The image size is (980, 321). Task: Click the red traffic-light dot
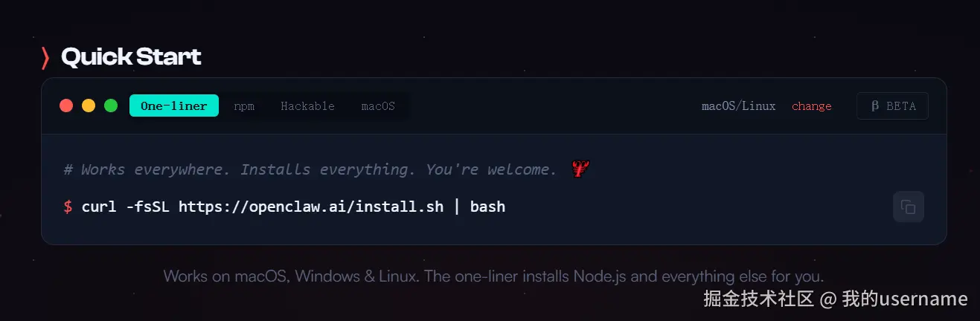[x=66, y=106]
